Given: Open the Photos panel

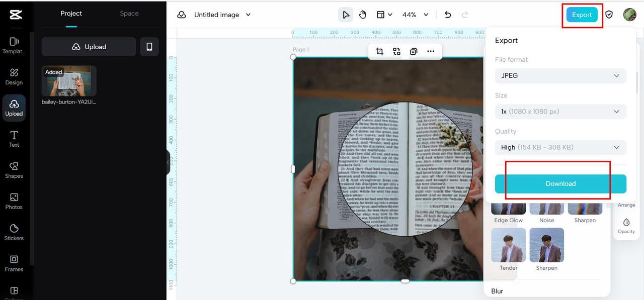Looking at the screenshot, I should [14, 201].
